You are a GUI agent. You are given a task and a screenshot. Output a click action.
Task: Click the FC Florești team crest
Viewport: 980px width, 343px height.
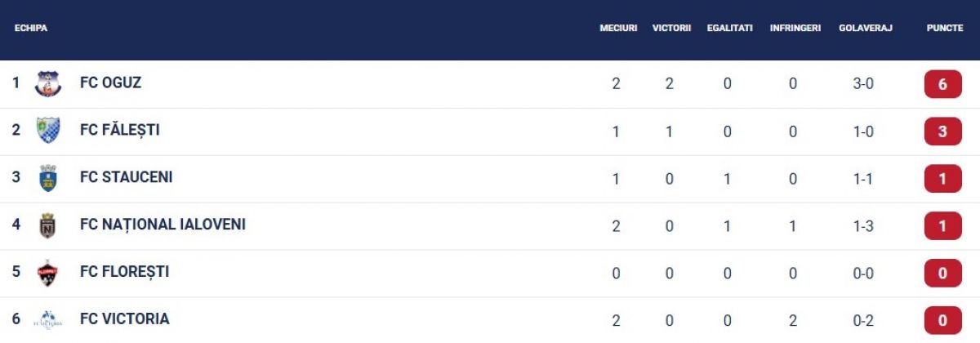coord(48,273)
